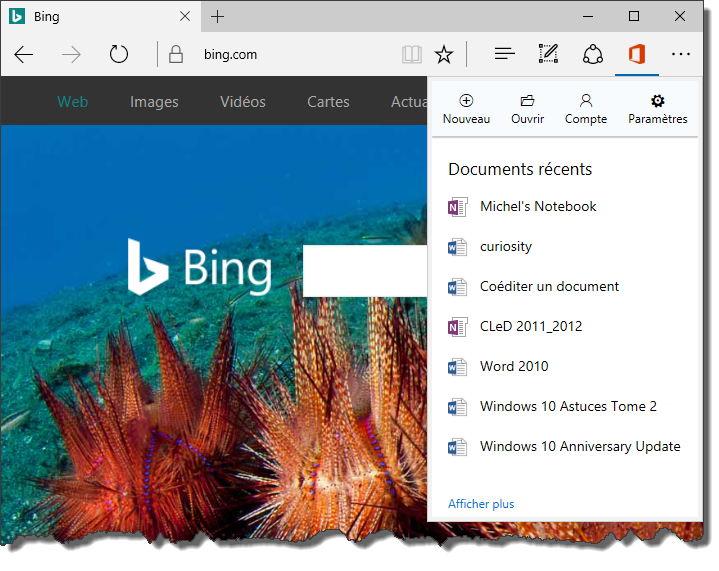The height and width of the screenshot is (571, 719).
Task: Select the Vidéos tab on Bing
Action: point(243,102)
